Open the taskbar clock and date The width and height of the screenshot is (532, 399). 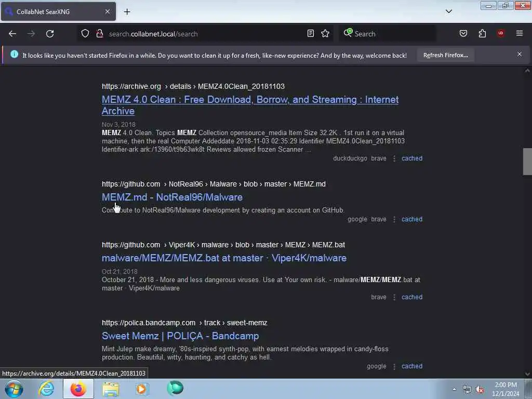coord(506,389)
